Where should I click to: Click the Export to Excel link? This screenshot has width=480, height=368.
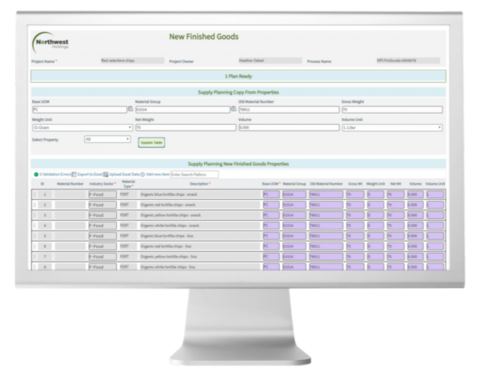click(90, 174)
